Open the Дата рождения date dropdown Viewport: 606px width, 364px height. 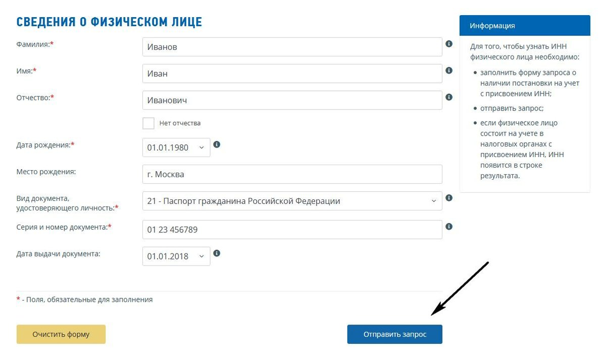(176, 147)
